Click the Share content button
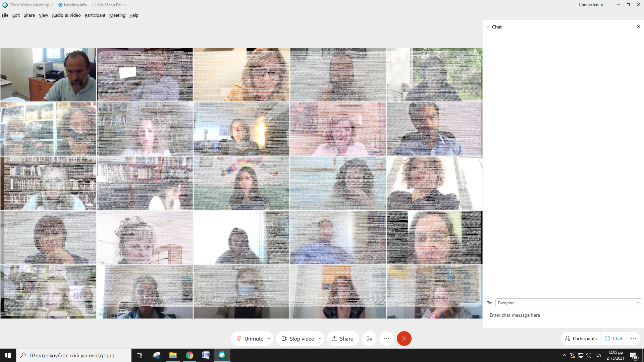This screenshot has height=362, width=644. [x=342, y=339]
